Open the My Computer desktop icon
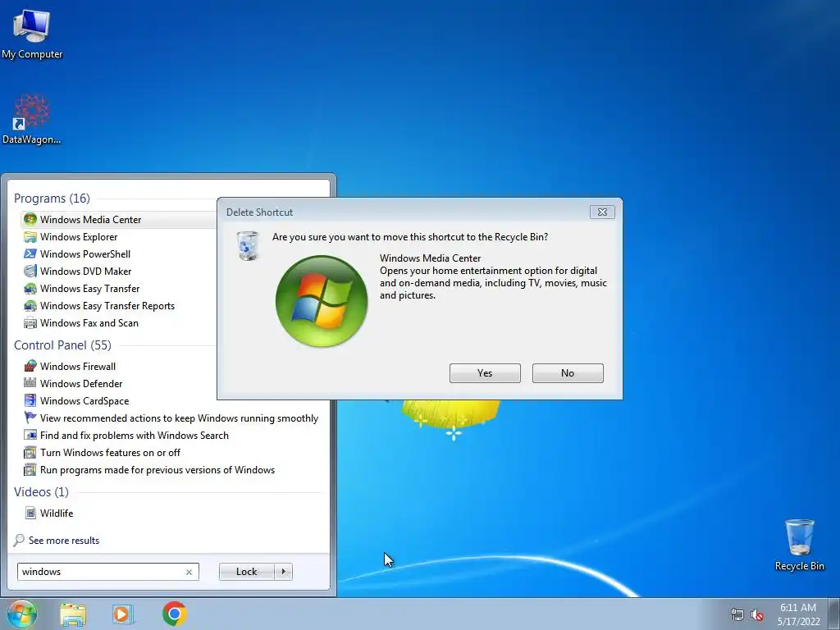Viewport: 840px width, 630px height. (x=32, y=33)
